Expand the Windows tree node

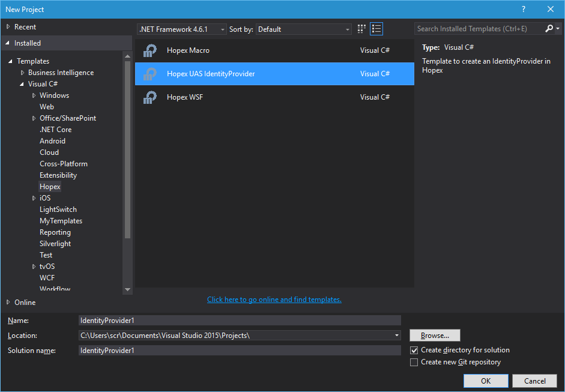pyautogui.click(x=34, y=95)
